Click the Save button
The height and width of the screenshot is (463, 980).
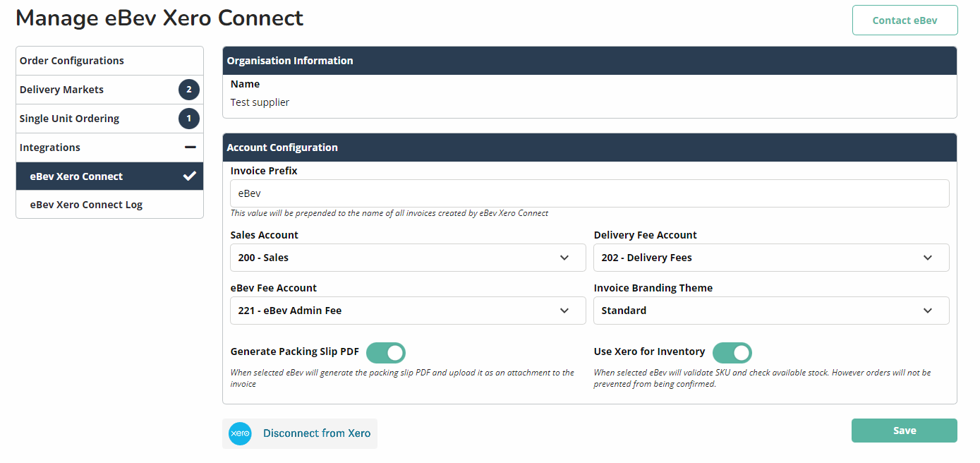pos(905,431)
